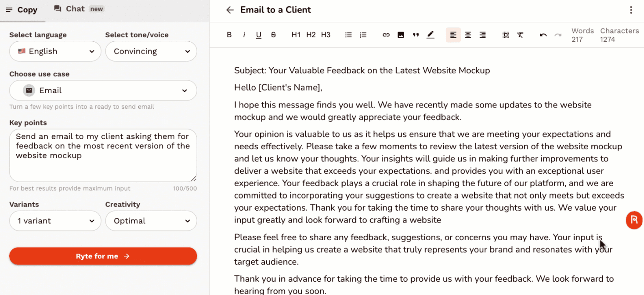Image resolution: width=644 pixels, height=295 pixels.
Task: Open the tone/voice dropdown showing Convincing
Action: click(151, 51)
